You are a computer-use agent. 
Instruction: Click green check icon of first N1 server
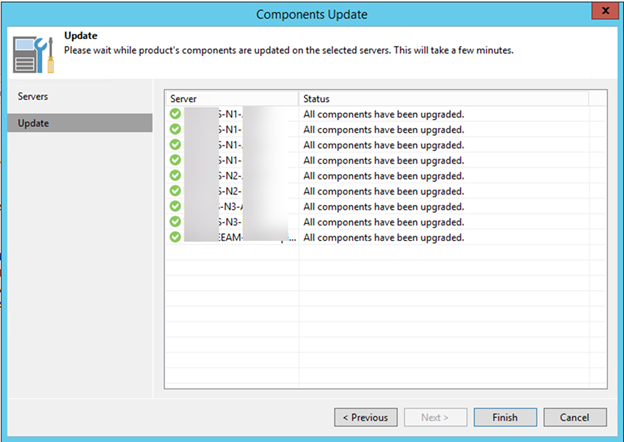(x=176, y=115)
